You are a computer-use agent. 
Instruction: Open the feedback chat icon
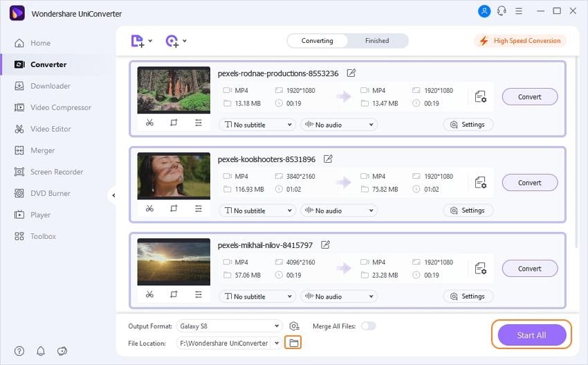pos(62,351)
